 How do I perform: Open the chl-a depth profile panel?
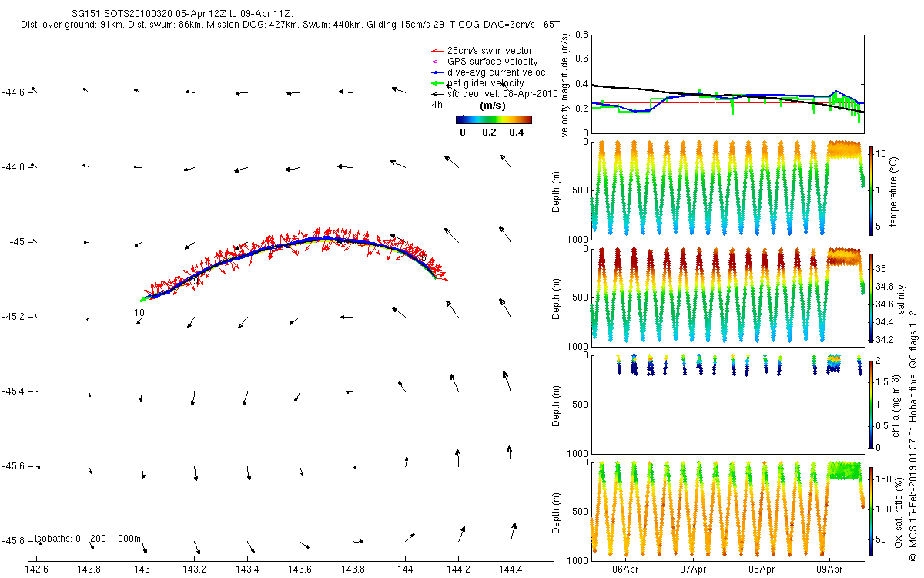click(x=728, y=403)
